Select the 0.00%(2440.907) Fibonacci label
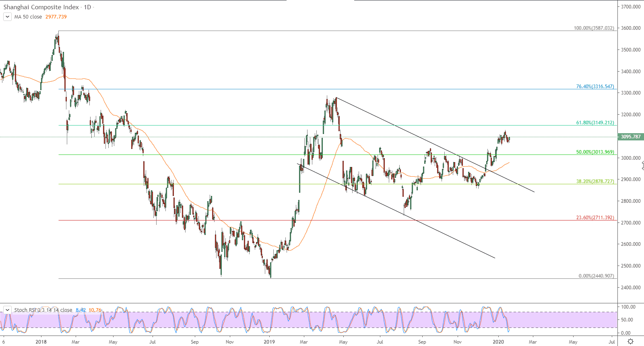This screenshot has height=346, width=644. (597, 276)
